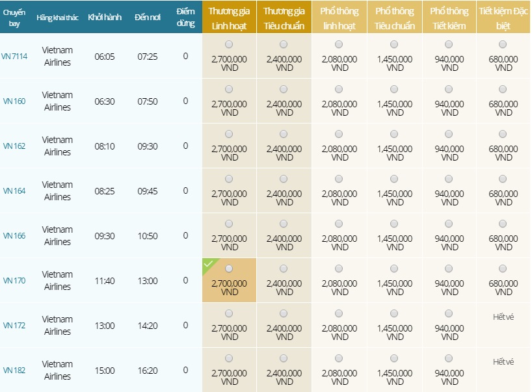Select Thương gia Linh hoạt fare for VN 172
The image size is (532, 392).
(x=229, y=313)
